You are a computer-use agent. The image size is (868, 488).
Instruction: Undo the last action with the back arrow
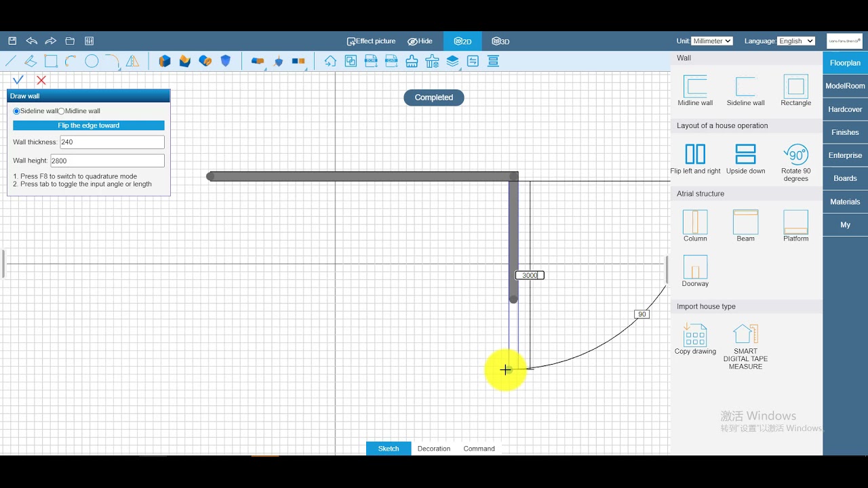tap(31, 41)
